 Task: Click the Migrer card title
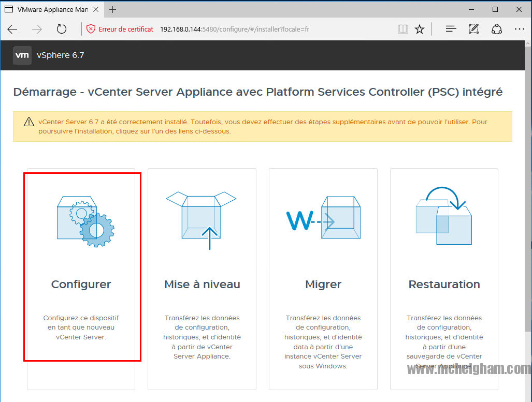323,284
